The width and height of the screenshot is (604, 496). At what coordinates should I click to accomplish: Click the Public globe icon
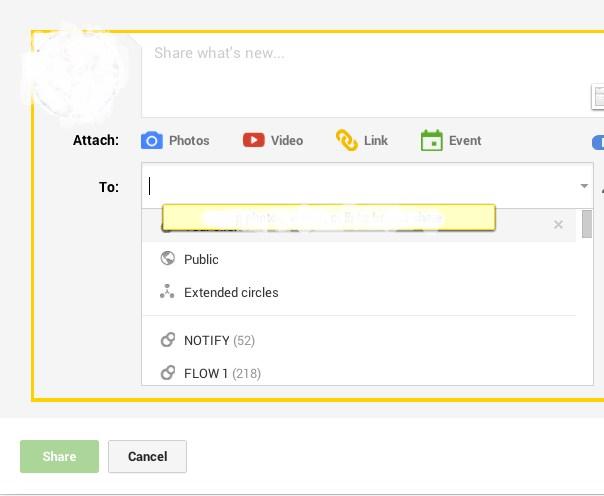pos(168,259)
